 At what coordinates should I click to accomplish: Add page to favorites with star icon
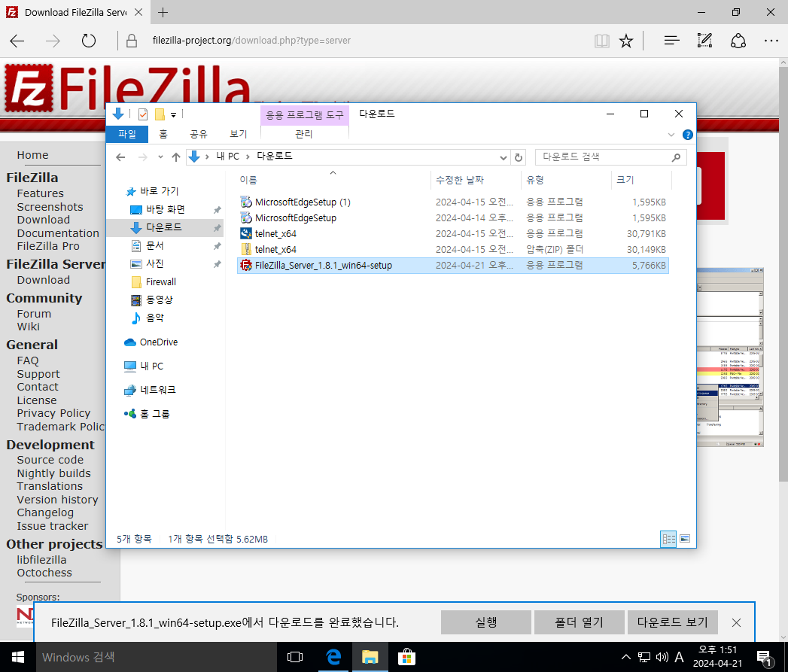tap(625, 41)
